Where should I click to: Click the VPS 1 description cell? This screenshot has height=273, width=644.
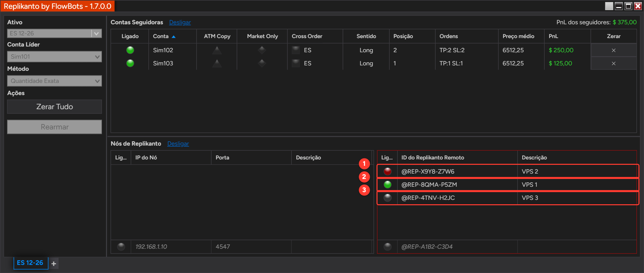[577, 185]
